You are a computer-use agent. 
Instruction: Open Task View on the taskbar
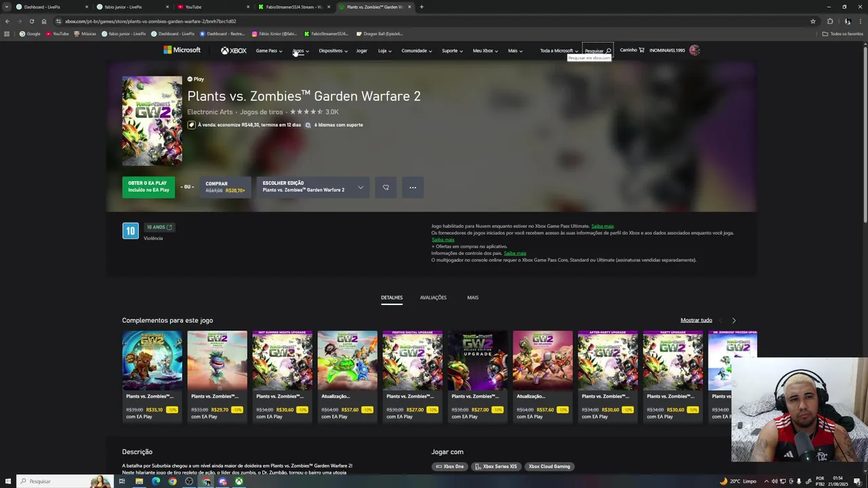click(122, 481)
